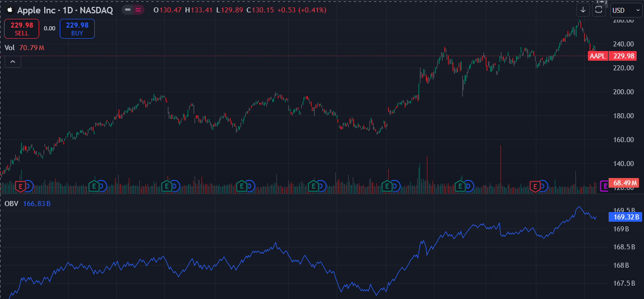This screenshot has height=299, width=644.
Task: Click the 168 B OBV axis label
Action: [x=621, y=265]
